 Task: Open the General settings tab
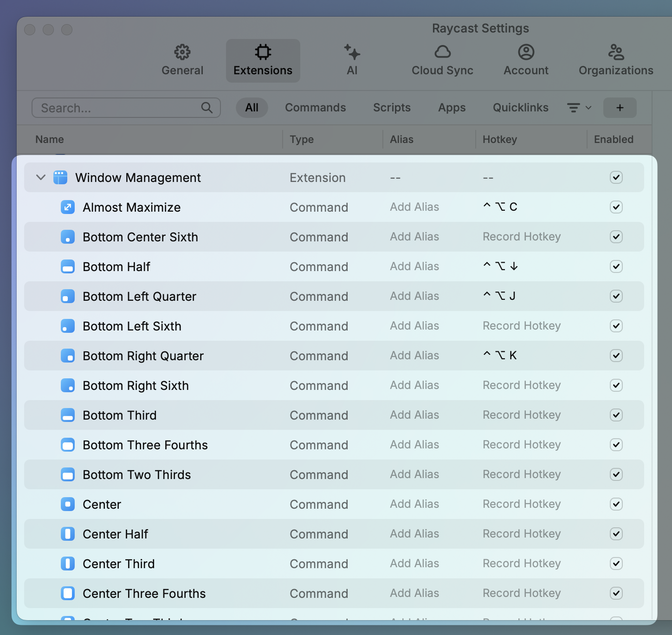[x=182, y=60]
